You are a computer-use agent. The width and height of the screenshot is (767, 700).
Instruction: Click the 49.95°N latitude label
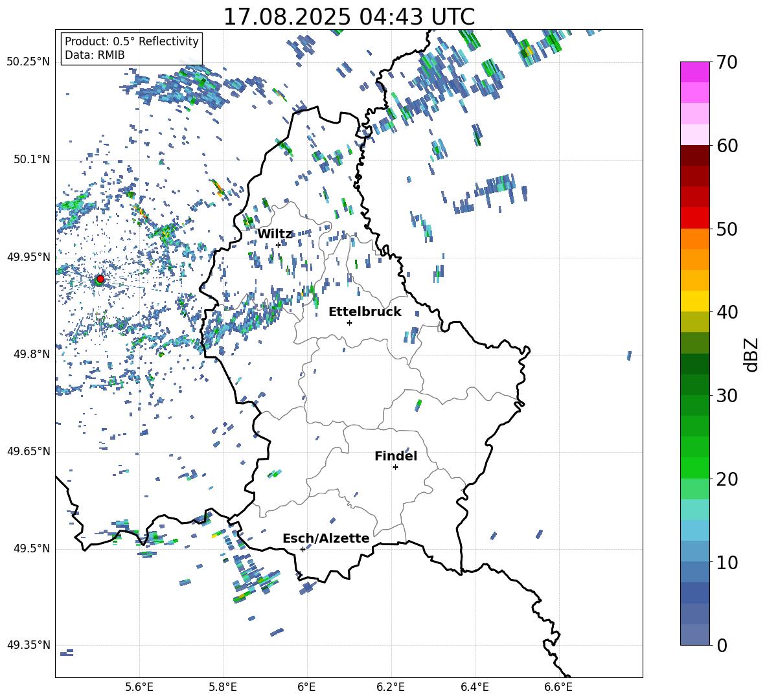(29, 256)
